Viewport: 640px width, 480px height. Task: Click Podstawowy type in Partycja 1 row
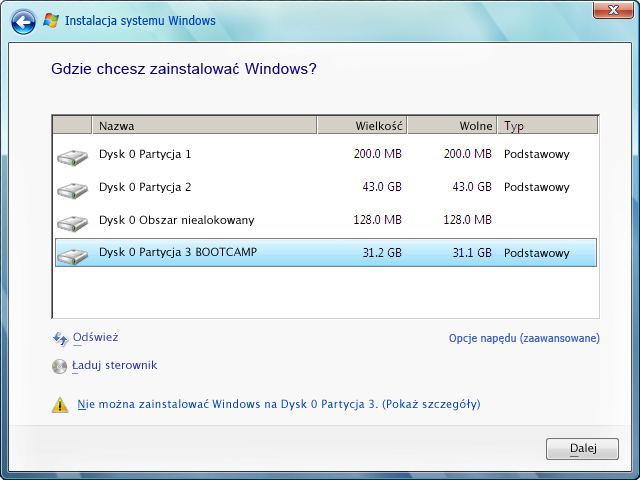(536, 154)
